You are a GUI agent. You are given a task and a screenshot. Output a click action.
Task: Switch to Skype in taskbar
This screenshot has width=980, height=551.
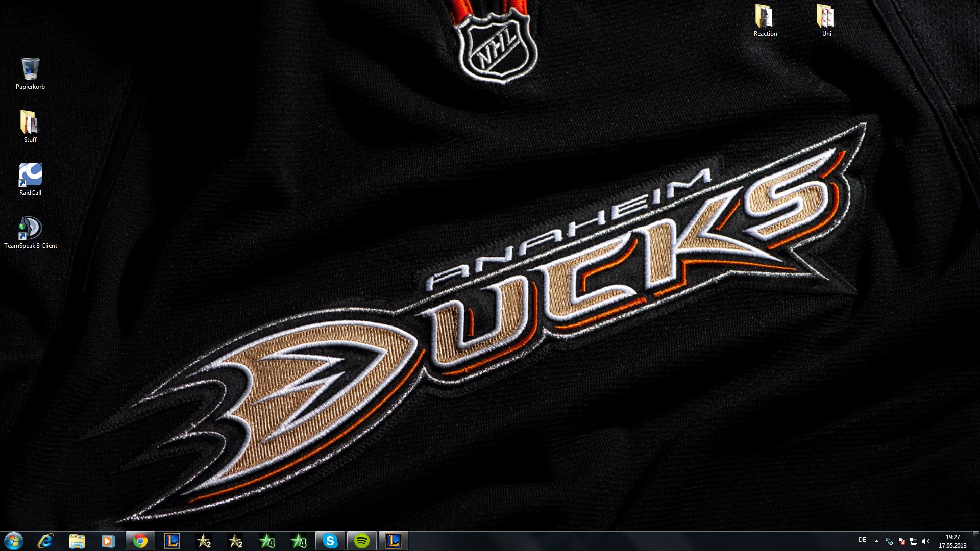tap(330, 541)
